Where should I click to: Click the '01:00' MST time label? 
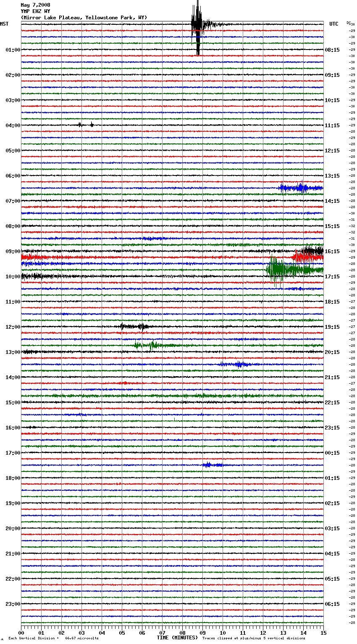(x=13, y=50)
